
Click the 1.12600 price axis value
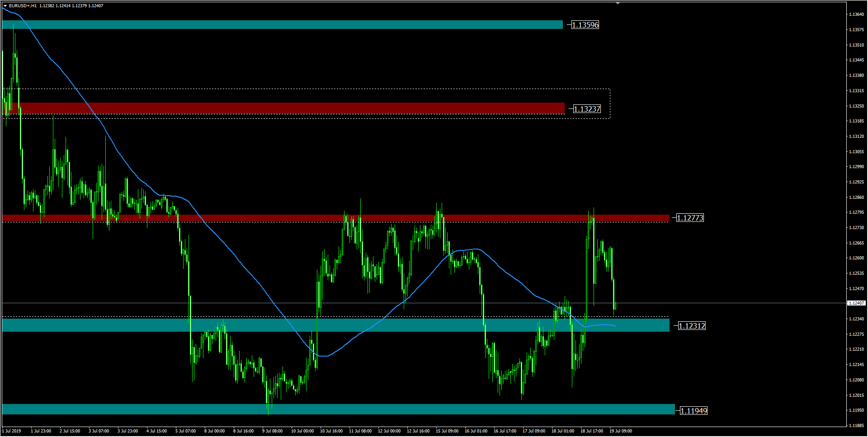(x=856, y=258)
